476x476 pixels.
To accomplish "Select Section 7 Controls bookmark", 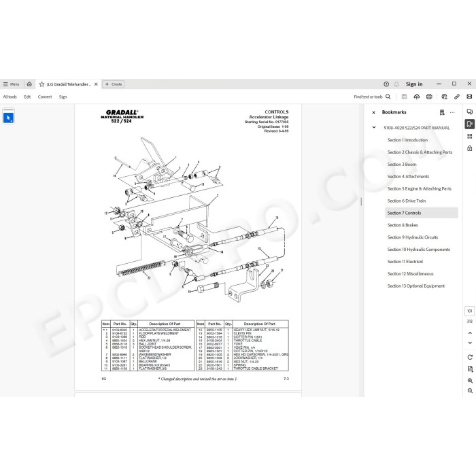I will click(x=422, y=213).
